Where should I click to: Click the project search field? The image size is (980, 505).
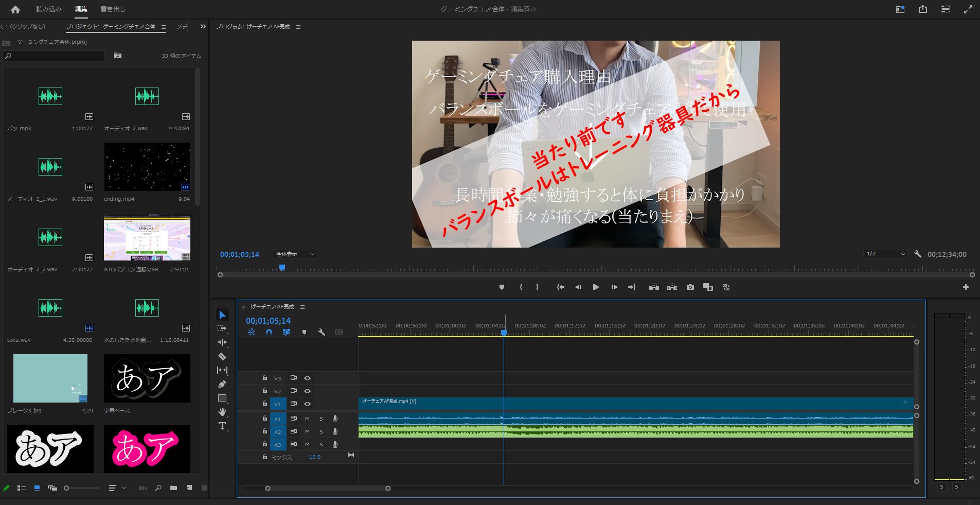click(x=54, y=56)
